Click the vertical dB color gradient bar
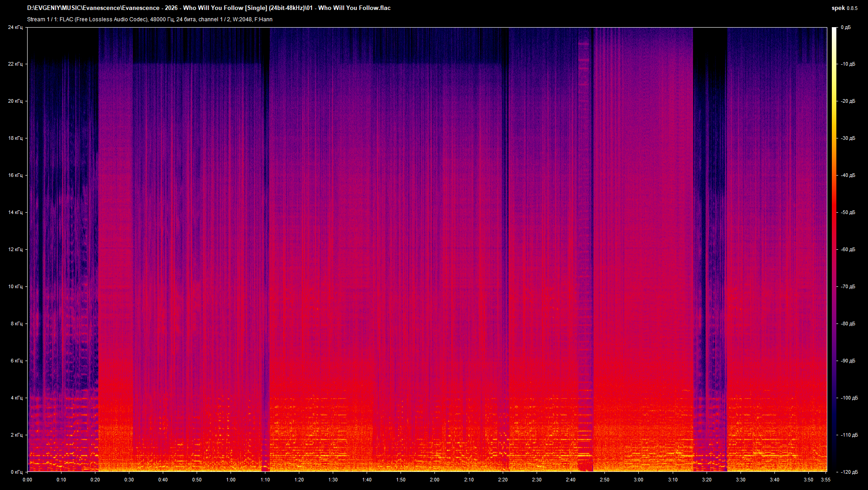Viewport: 868px width, 490px height. [x=834, y=249]
